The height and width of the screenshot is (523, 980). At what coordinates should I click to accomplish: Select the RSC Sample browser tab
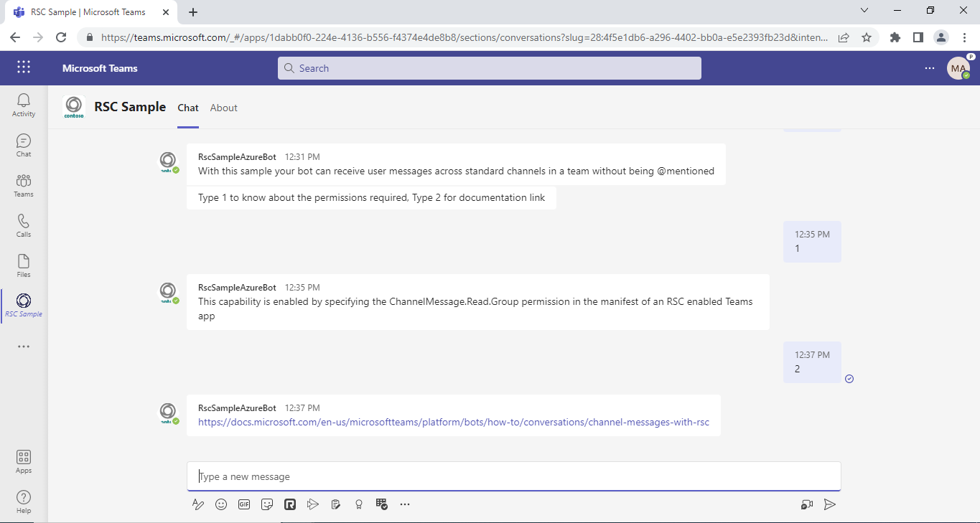click(x=91, y=12)
